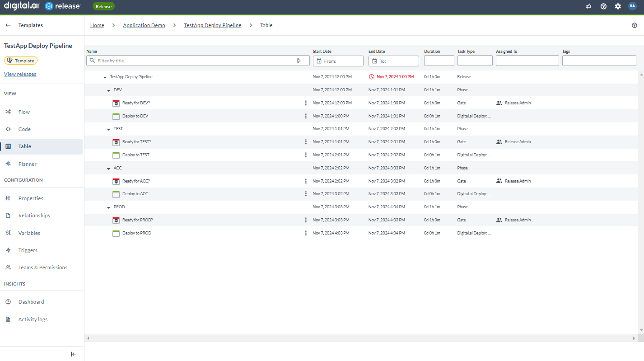Open the three-dot menu for Deploy to ACC
The height and width of the screenshot is (361, 644).
(x=306, y=194)
